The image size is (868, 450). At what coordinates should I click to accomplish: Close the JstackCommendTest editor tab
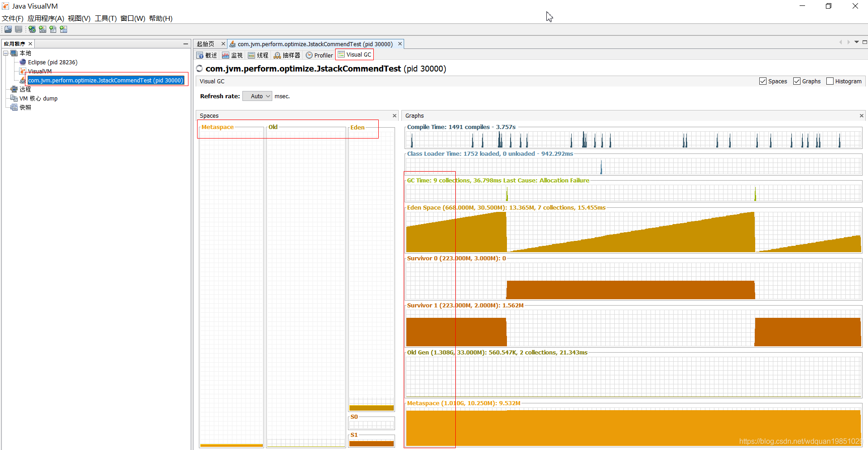click(400, 44)
